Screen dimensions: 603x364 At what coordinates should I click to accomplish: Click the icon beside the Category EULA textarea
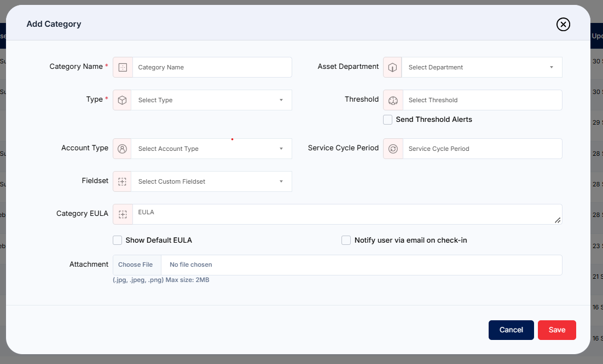coord(123,214)
